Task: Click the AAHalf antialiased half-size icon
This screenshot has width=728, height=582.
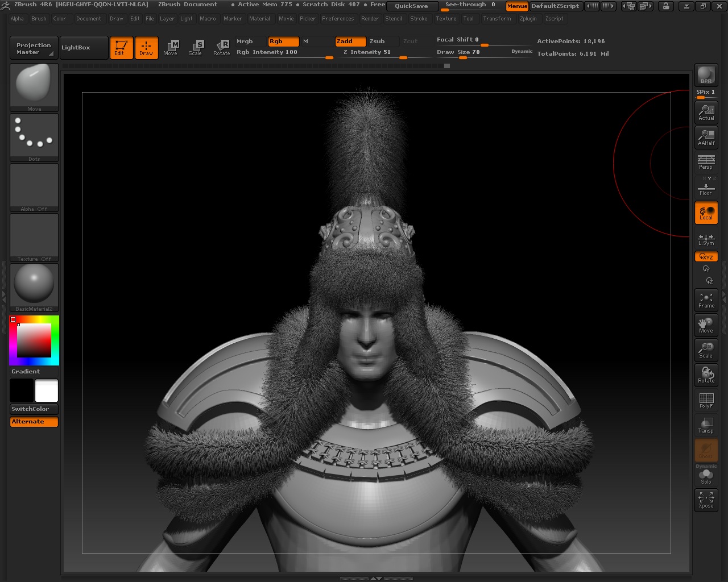Action: click(706, 137)
